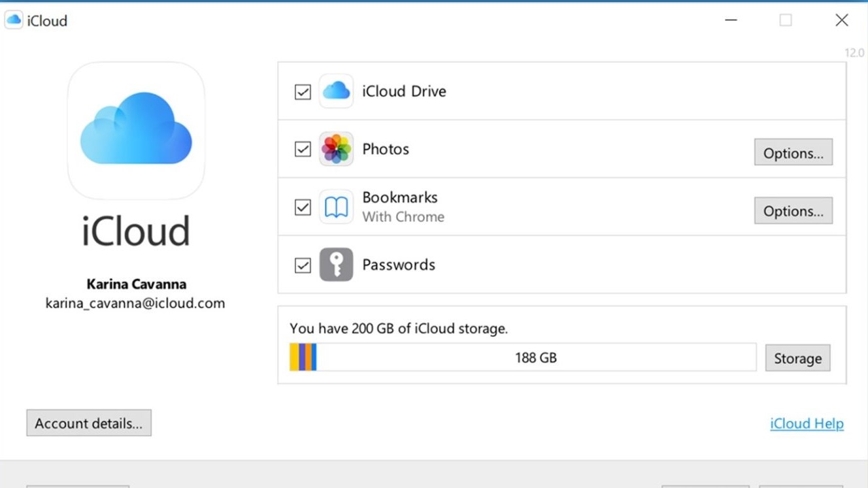Click the 188 GB storage usage bar

pyautogui.click(x=522, y=357)
